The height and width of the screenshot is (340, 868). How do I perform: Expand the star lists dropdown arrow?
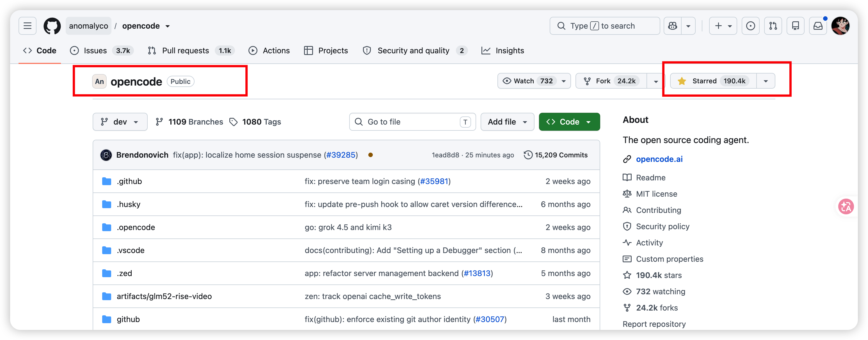click(766, 81)
